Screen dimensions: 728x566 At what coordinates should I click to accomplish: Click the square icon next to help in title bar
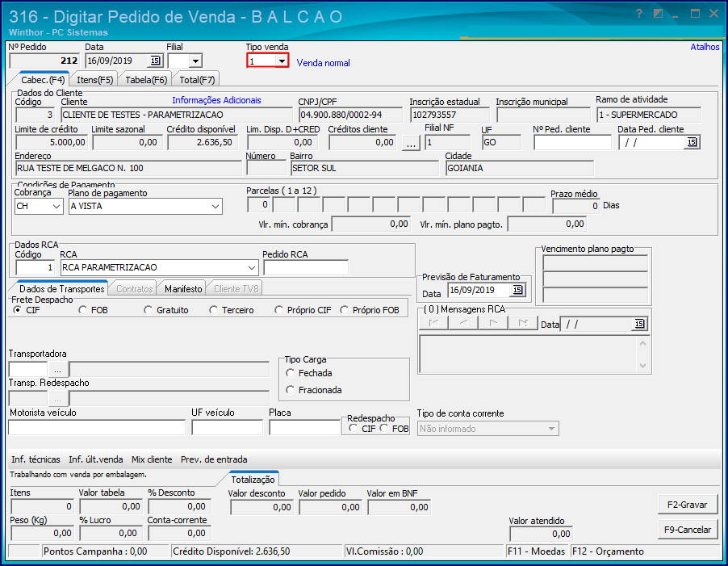coord(658,14)
